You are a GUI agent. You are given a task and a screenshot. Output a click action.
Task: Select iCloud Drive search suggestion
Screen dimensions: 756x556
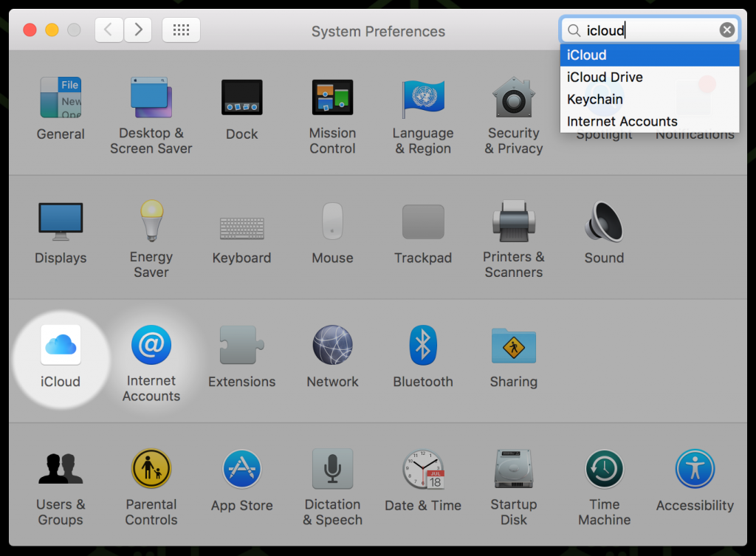tap(650, 77)
